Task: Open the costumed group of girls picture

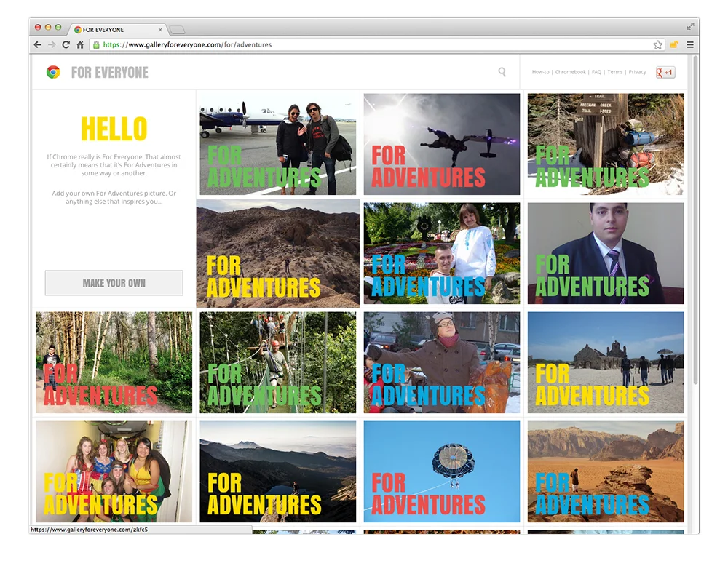Action: [114, 471]
